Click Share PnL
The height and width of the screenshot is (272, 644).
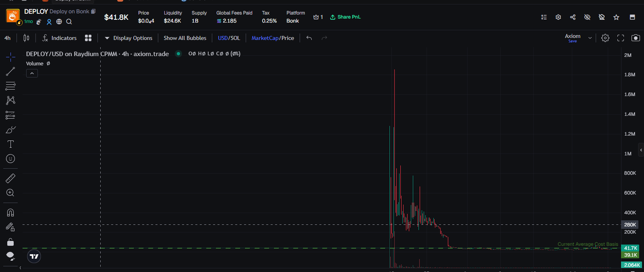345,17
